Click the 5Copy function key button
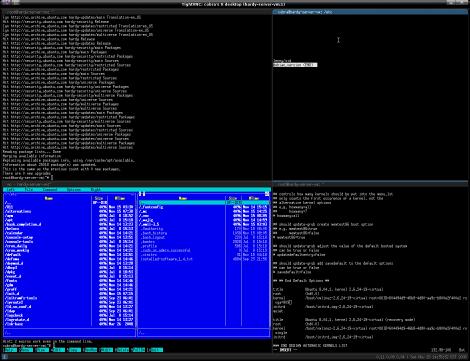 point(74,350)
